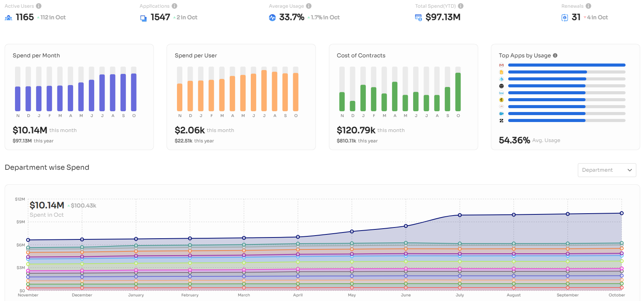This screenshot has width=644, height=301.
Task: Click the Average Usage info icon
Action: 309,6
